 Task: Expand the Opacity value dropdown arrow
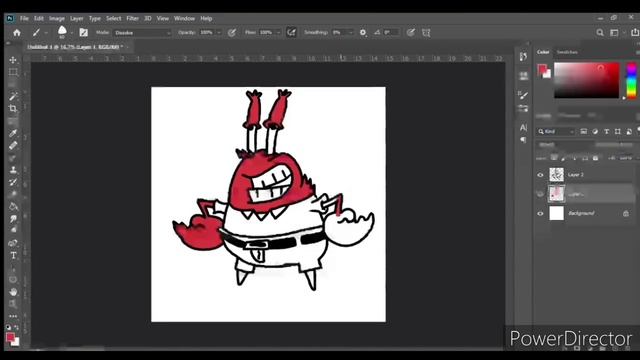pos(219,33)
